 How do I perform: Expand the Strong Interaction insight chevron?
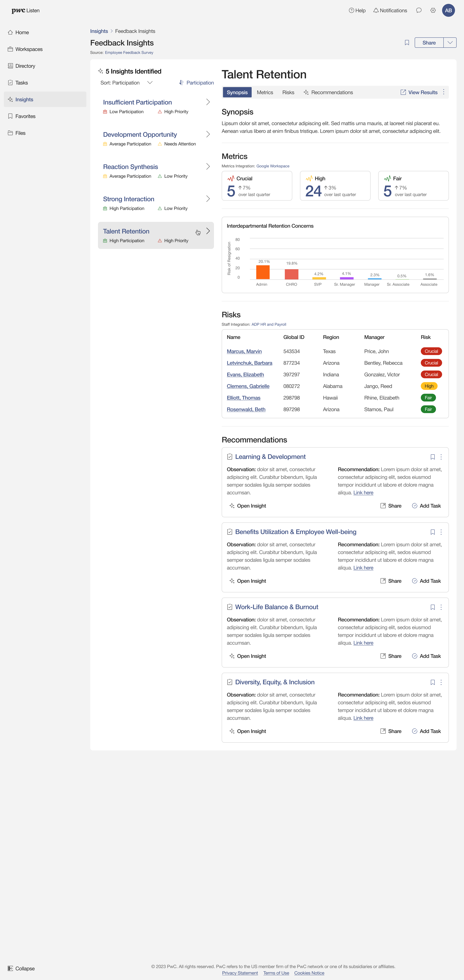(208, 199)
